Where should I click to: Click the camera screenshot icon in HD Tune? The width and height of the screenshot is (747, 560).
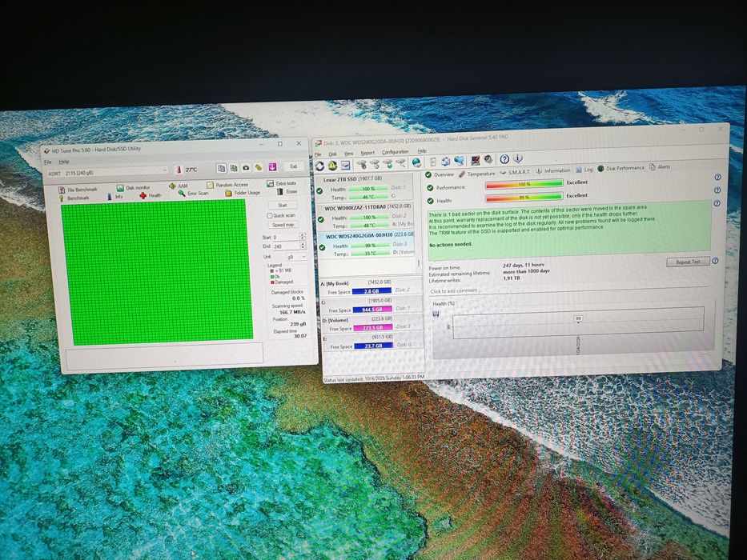(x=246, y=168)
